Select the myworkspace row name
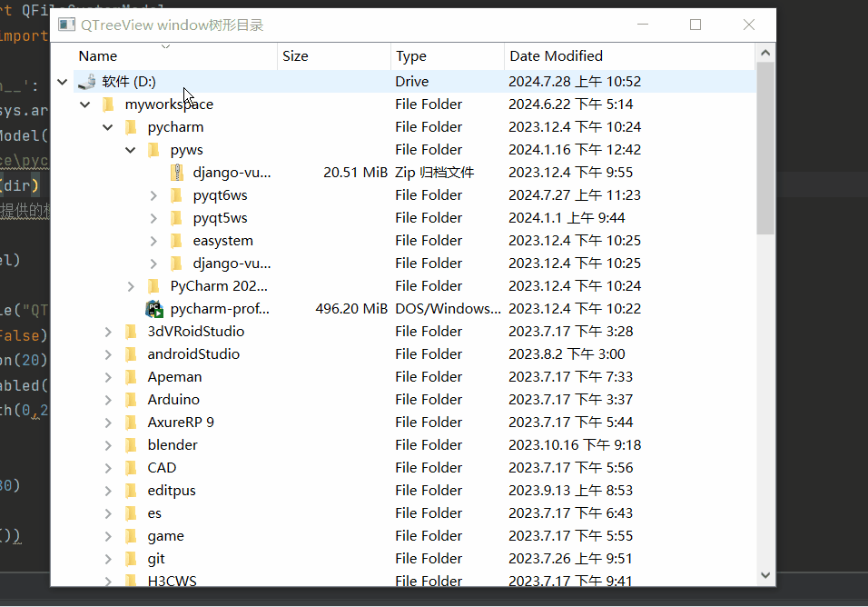 tap(169, 104)
